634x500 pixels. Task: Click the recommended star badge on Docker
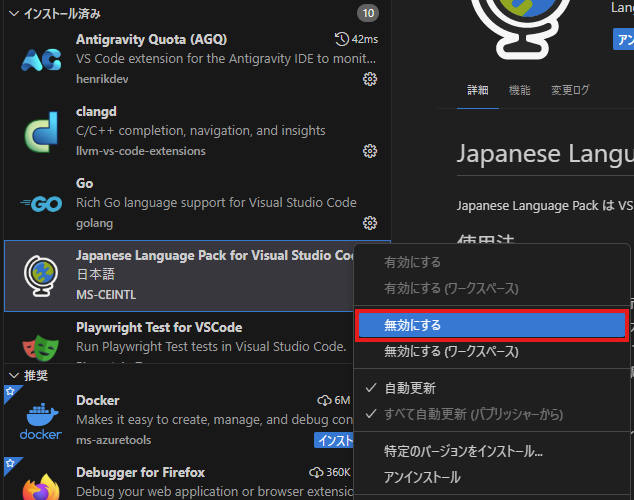coord(10,391)
